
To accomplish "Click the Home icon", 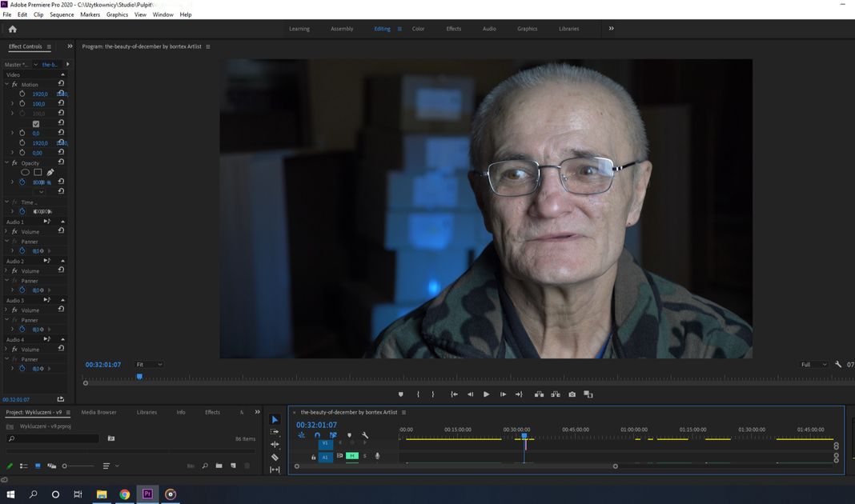I will tap(12, 29).
